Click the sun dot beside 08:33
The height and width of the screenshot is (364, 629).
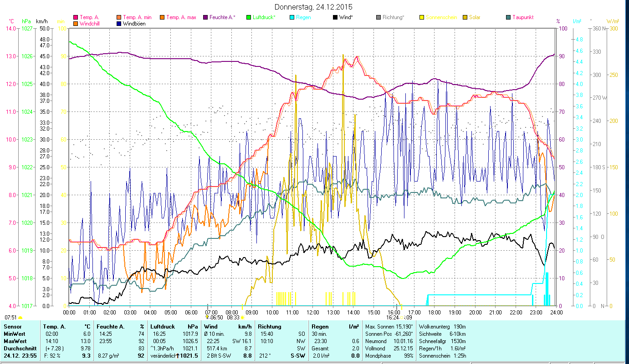(242, 318)
